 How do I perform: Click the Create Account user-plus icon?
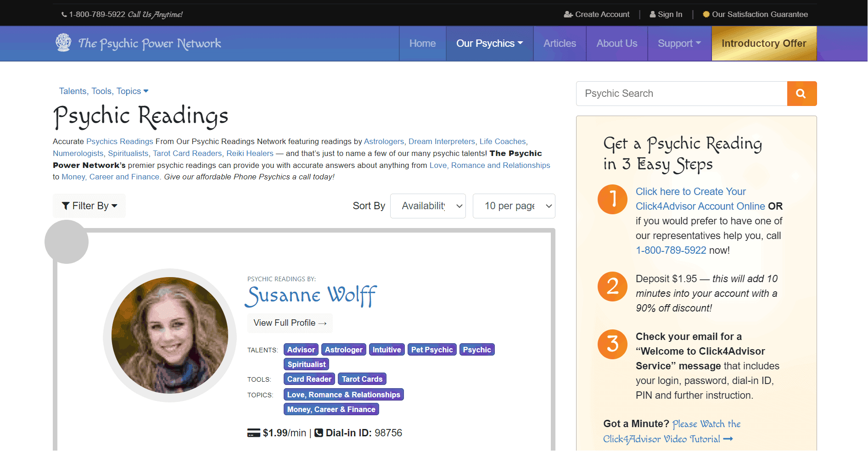(x=568, y=14)
